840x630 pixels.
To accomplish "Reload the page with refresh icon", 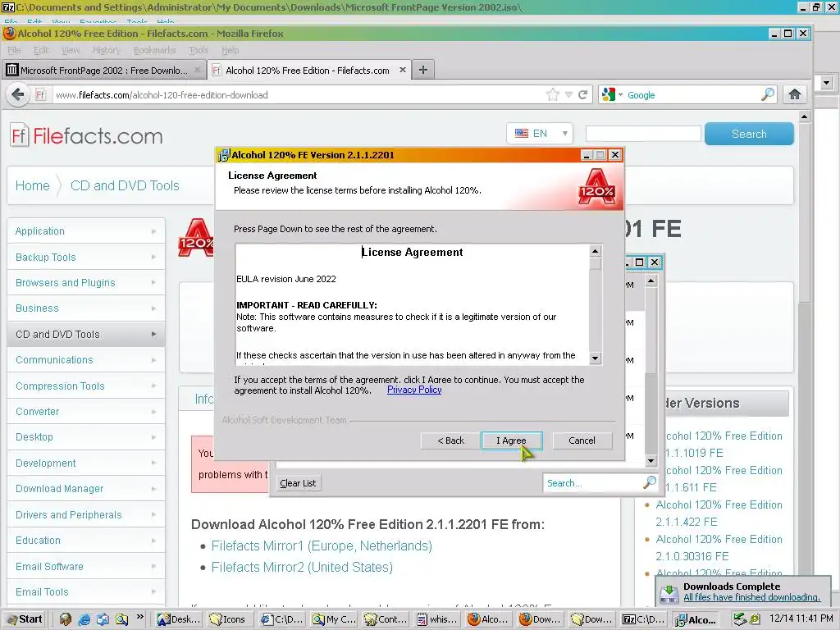I will [x=583, y=95].
